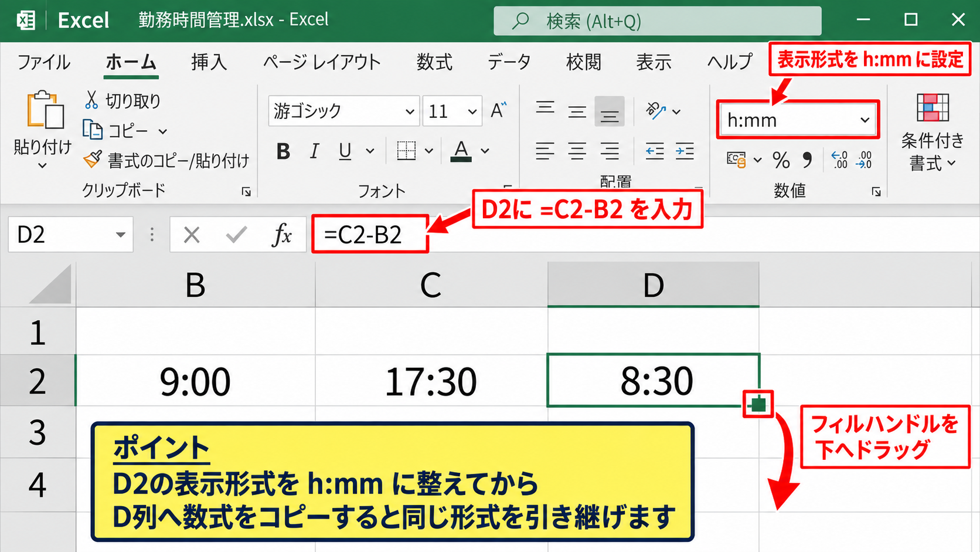Click the Cut (切り取り) scissors icon

[91, 100]
